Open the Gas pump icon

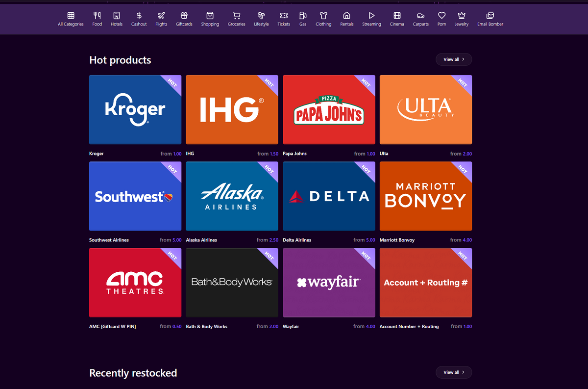pyautogui.click(x=303, y=16)
